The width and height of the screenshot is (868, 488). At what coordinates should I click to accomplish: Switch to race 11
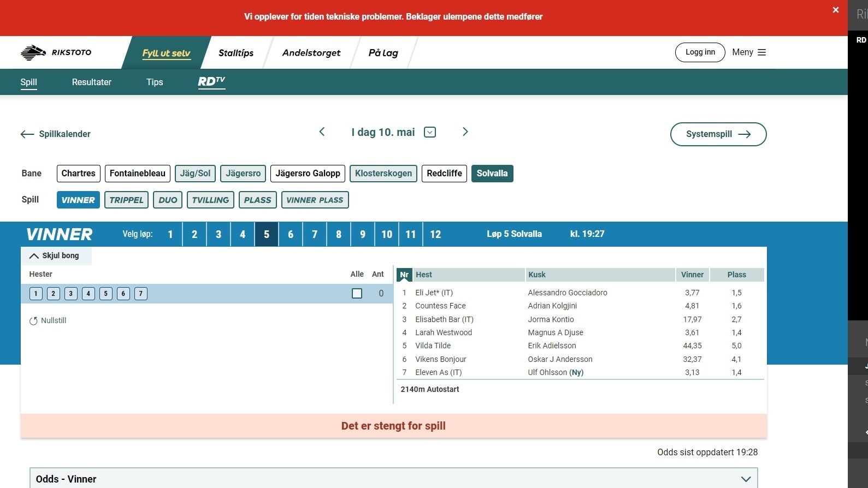[411, 234]
